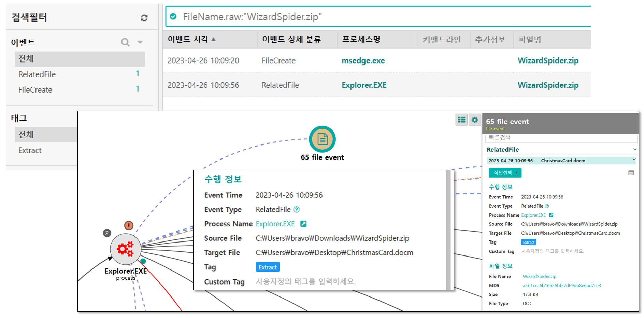
Task: Click the Extract tag in side panel
Action: [529, 242]
